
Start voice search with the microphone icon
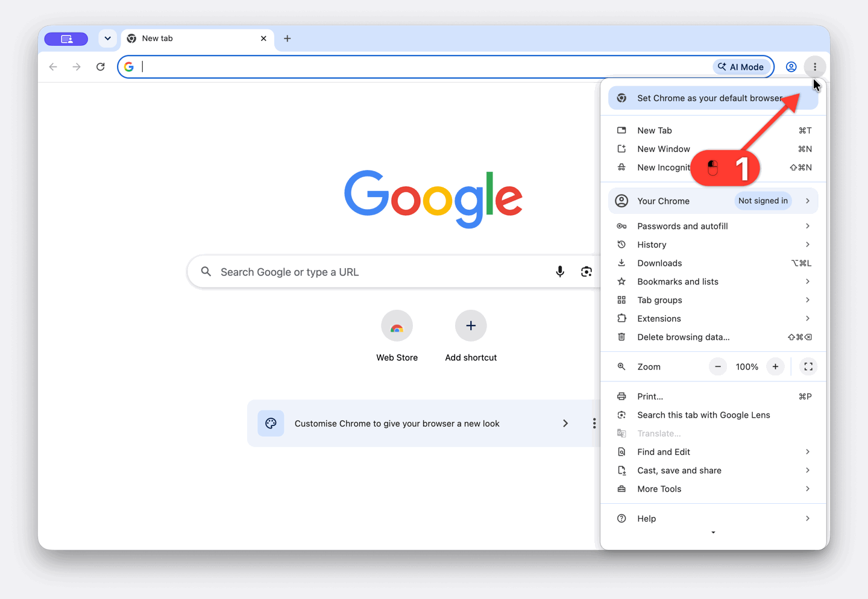[x=560, y=272]
